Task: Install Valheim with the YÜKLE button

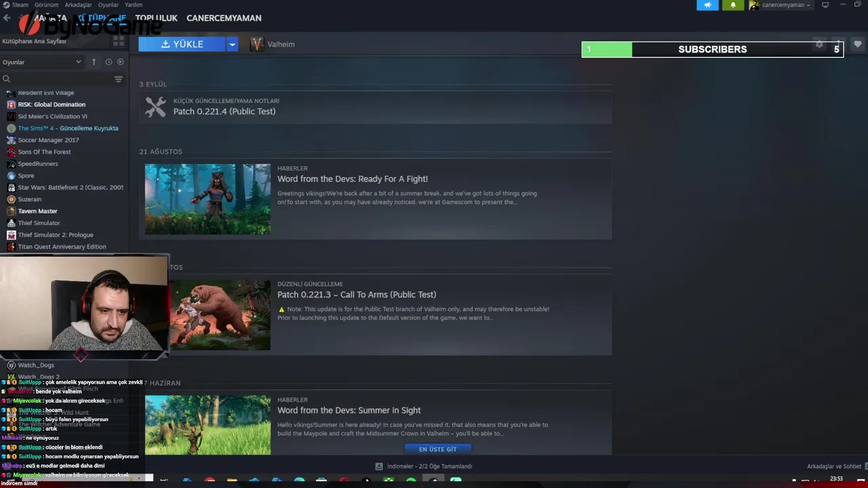Action: click(182, 44)
